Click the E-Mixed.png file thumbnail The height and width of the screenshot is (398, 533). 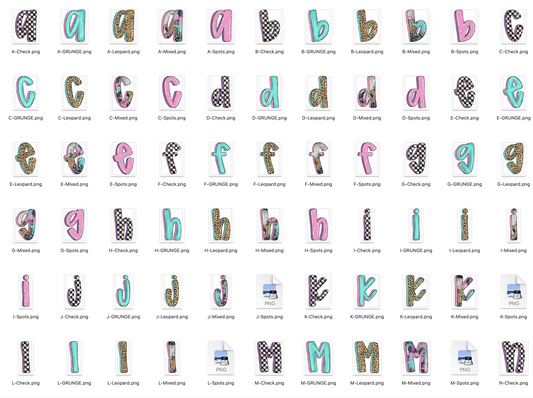pyautogui.click(x=74, y=159)
